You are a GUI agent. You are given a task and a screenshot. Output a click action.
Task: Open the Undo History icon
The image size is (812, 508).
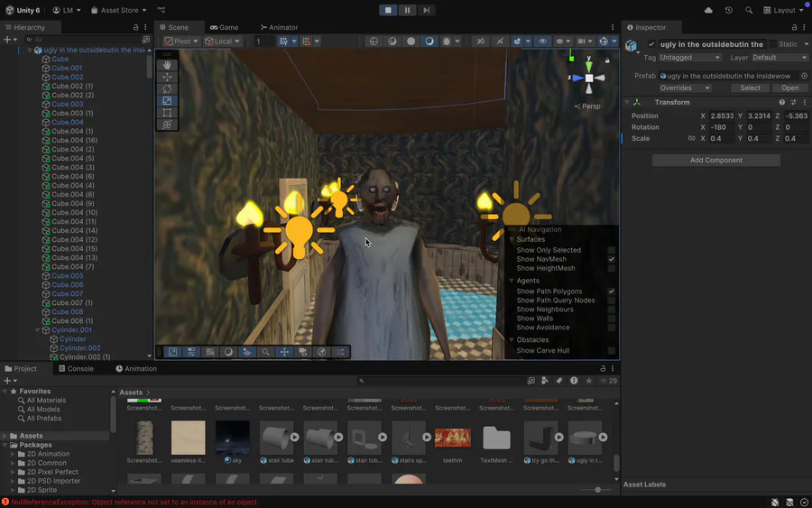point(729,10)
